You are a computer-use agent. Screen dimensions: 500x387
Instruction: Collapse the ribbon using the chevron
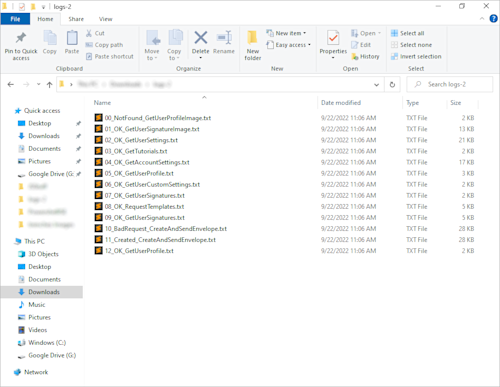pyautogui.click(x=482, y=19)
